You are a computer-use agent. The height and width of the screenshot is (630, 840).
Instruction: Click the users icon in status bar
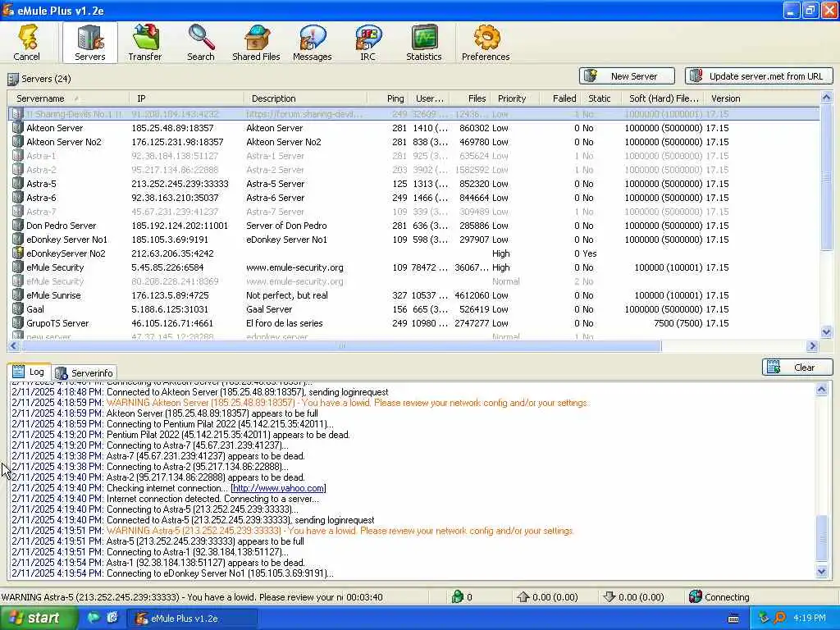457,597
